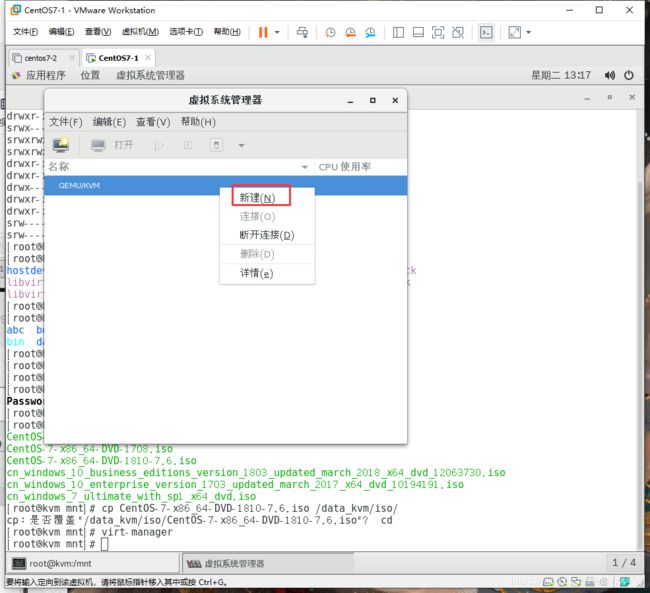Screen dimensions: 650x593
Task: Click cn_windows_7_ultimate_with_sp1_x64_dvd.iso in terminal
Action: [131, 496]
